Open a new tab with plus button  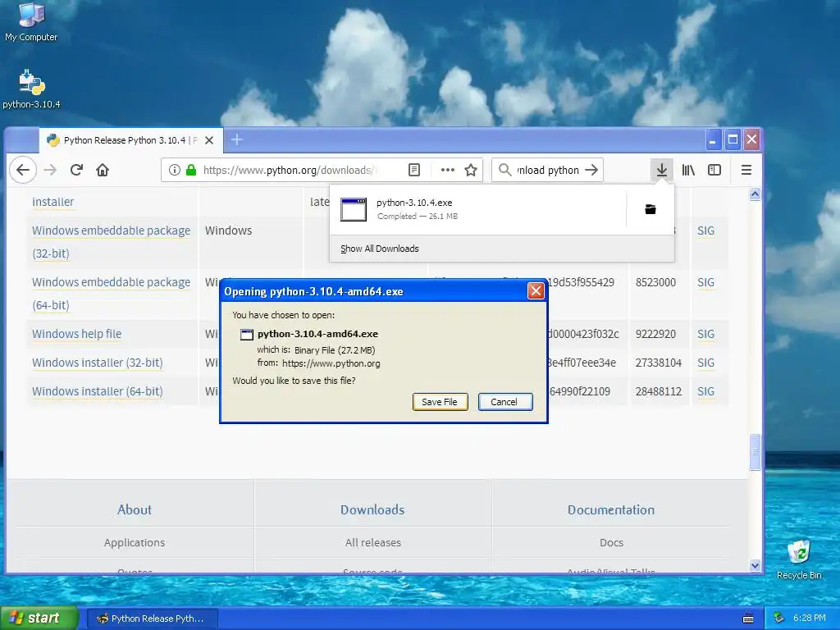coord(237,140)
